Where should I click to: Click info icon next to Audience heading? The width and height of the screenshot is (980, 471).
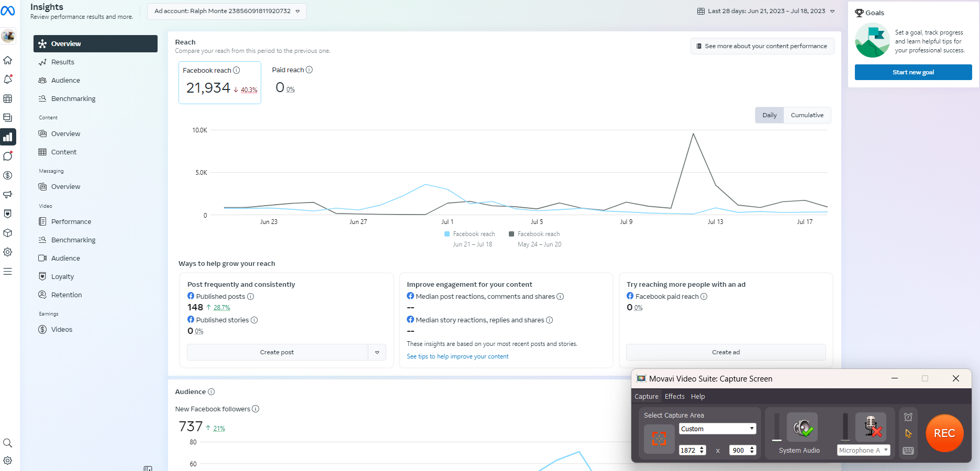pyautogui.click(x=211, y=391)
